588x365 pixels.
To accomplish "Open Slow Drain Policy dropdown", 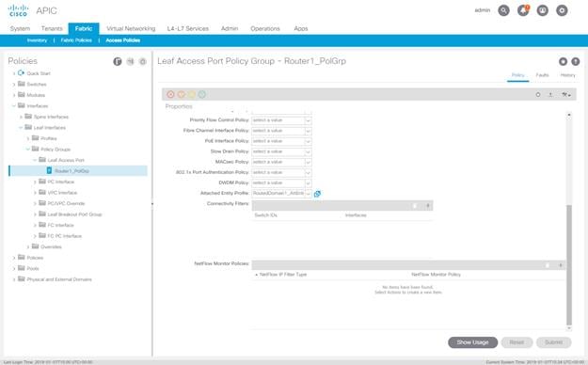I will pos(308,152).
